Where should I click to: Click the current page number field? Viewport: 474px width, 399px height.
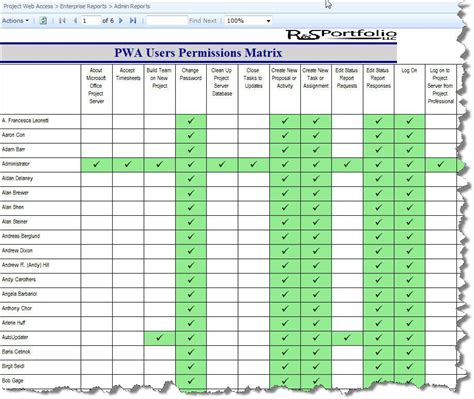91,21
